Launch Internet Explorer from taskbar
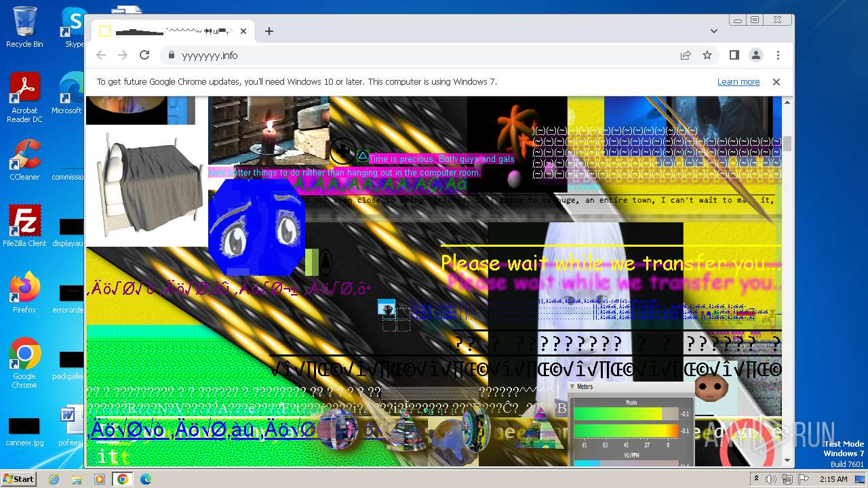Image resolution: width=868 pixels, height=488 pixels. coord(54,479)
